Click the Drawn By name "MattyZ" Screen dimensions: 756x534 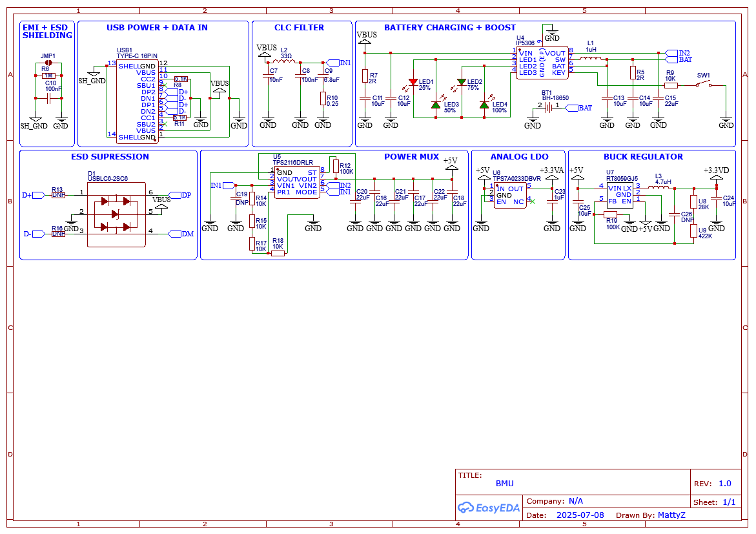[671, 515]
